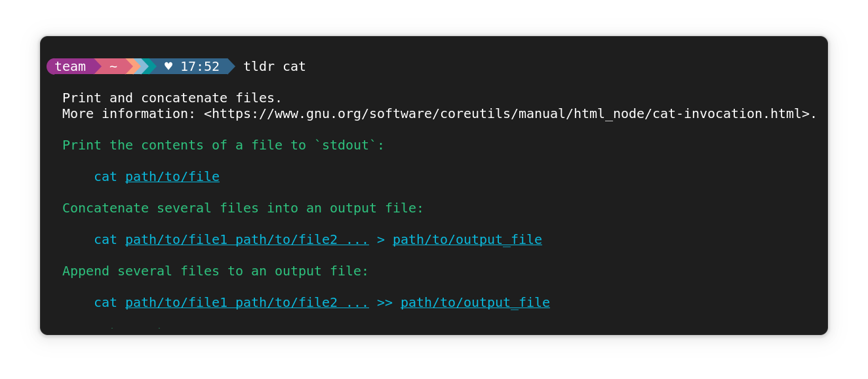The height and width of the screenshot is (379, 868).
Task: Open the gnu.org cat-invocation manual URL
Action: coord(511,113)
